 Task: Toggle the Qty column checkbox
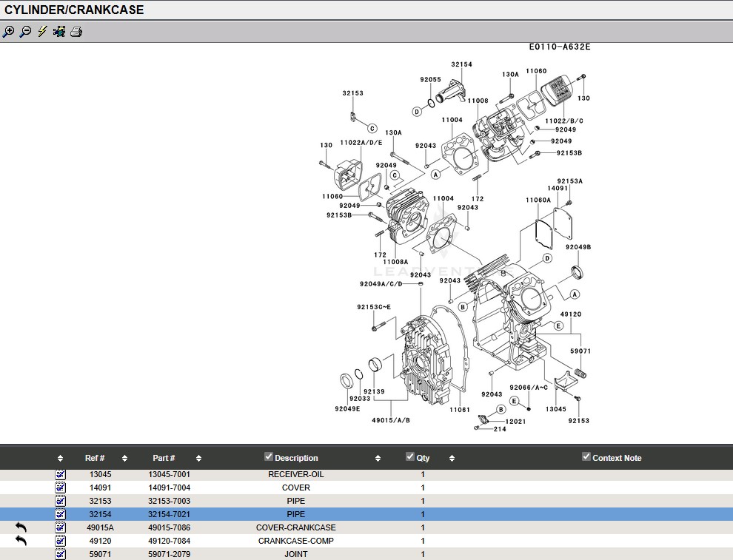[x=410, y=457]
